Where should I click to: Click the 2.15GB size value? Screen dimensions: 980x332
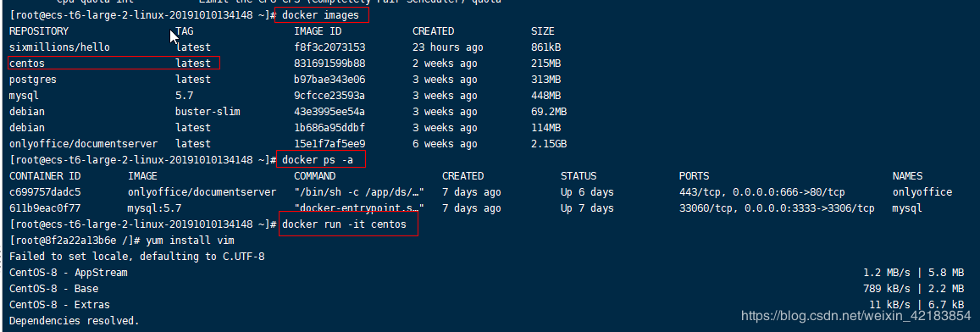pyautogui.click(x=549, y=144)
